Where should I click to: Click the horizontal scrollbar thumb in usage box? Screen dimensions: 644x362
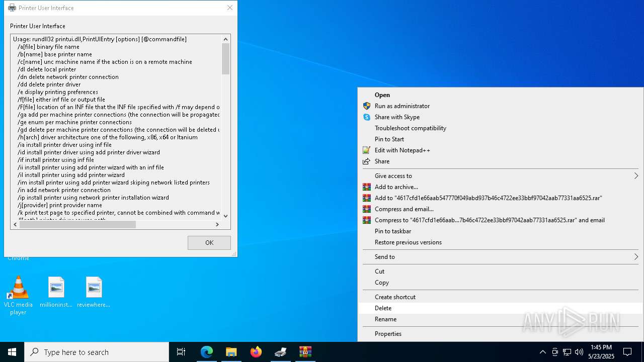pos(77,224)
